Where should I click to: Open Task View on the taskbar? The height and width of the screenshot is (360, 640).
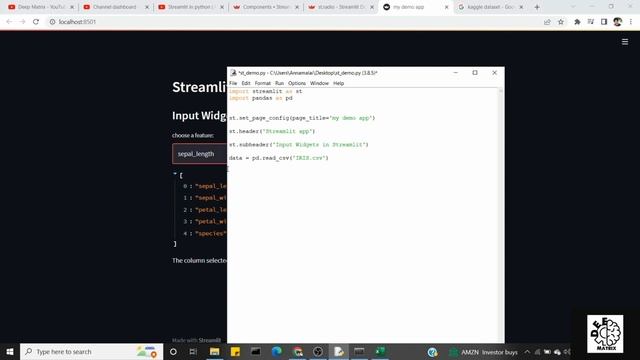193,351
